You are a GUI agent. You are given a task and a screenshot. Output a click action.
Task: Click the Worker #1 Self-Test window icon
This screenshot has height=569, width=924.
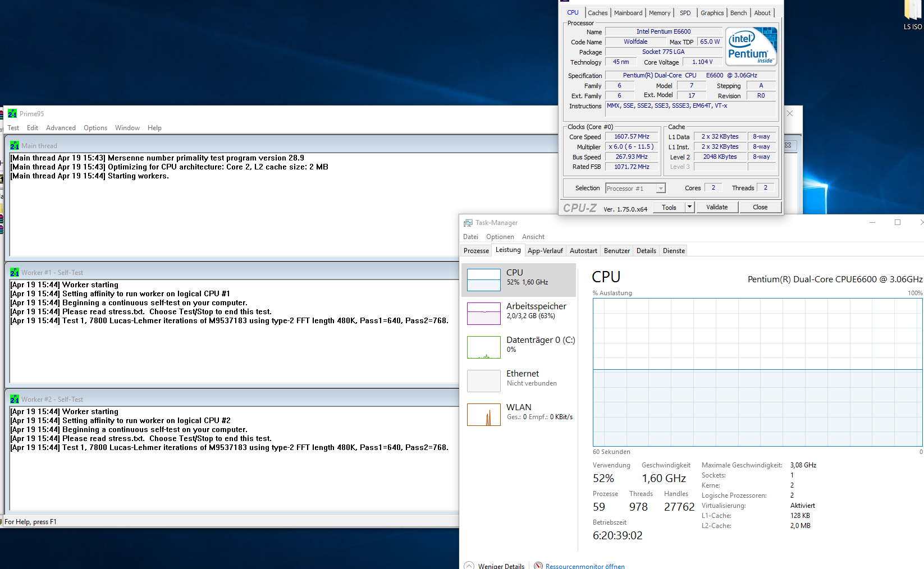[x=15, y=272]
